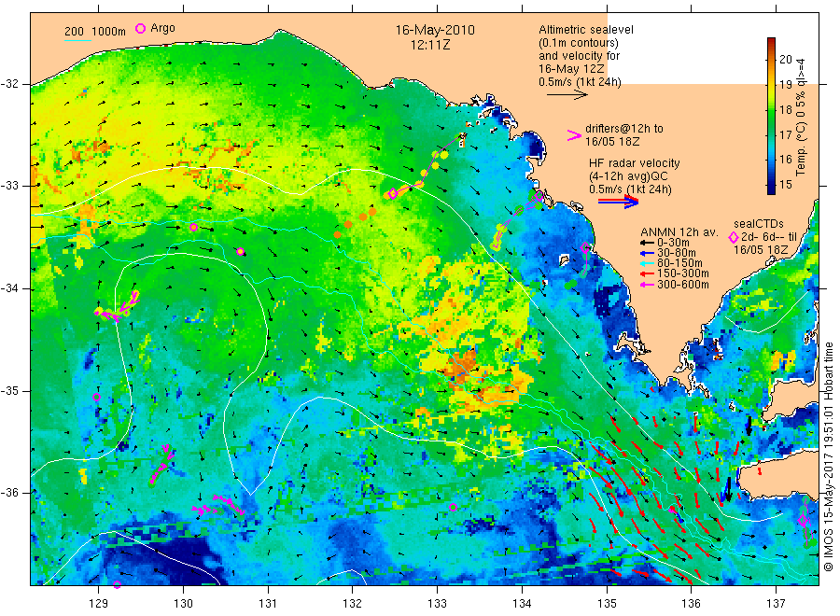
Task: Click the seal CTD diamond near 132.5E, 33S
Action: 393,194
